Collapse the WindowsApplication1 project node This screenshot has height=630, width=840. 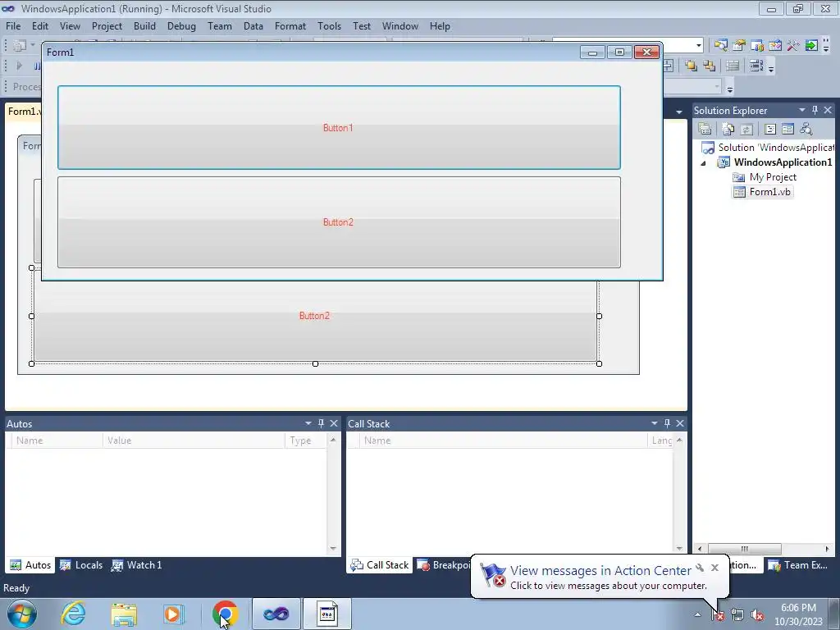pos(703,163)
